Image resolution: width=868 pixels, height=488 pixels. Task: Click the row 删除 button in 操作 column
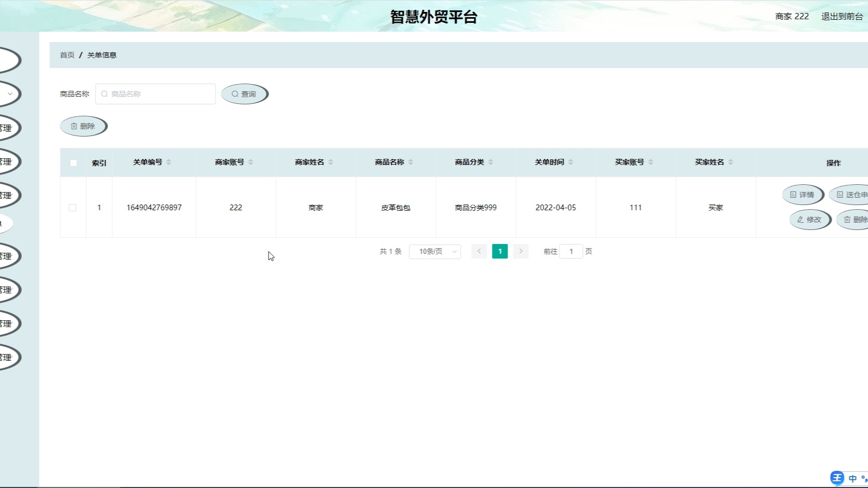(853, 220)
